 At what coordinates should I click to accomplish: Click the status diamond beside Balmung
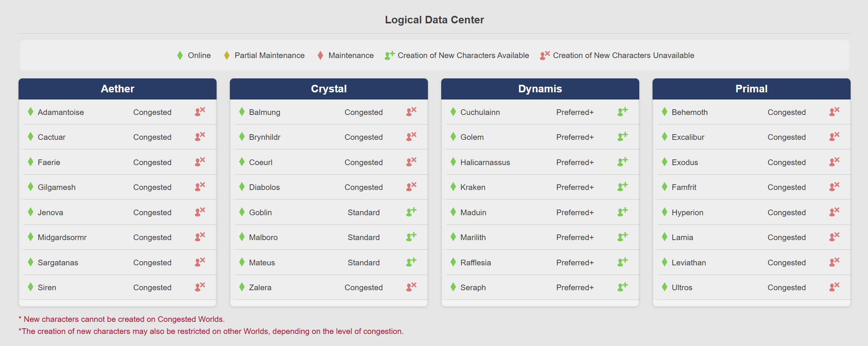pyautogui.click(x=242, y=112)
